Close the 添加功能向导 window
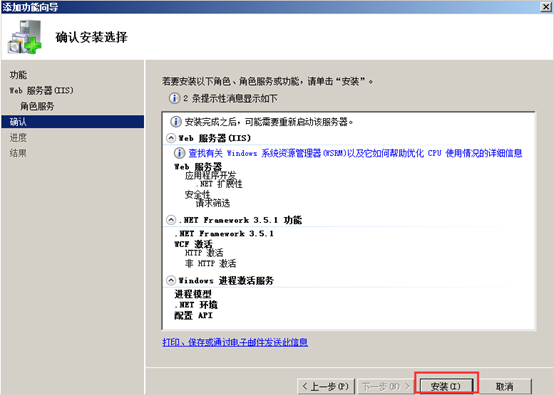The height and width of the screenshot is (395, 554). pos(546,7)
